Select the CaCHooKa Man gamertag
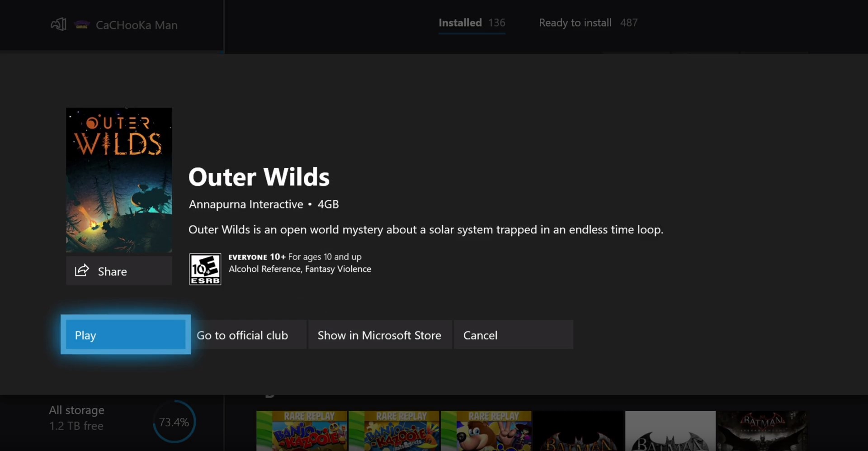This screenshot has height=451, width=868. (x=137, y=25)
